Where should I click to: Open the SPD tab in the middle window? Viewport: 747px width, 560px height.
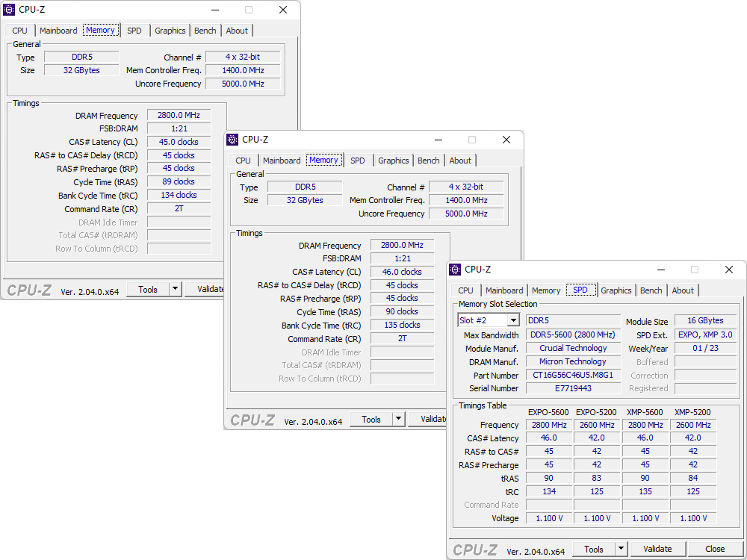click(358, 161)
